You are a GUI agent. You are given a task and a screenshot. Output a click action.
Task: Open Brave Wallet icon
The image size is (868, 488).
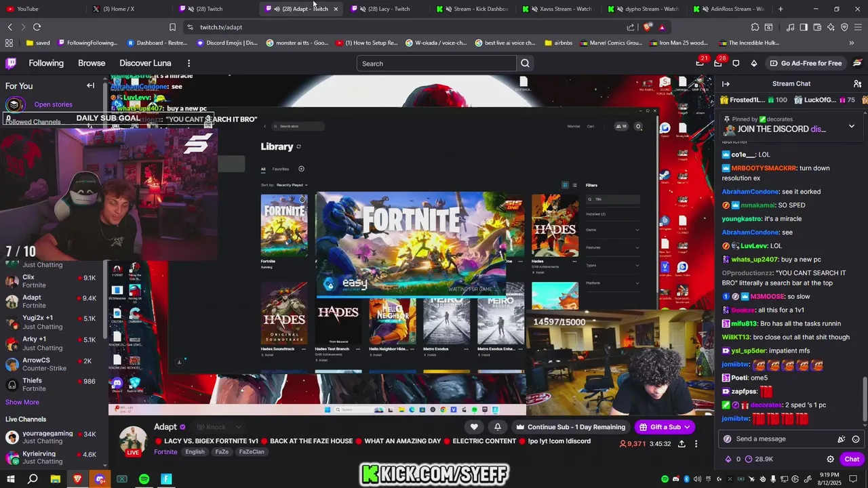pyautogui.click(x=817, y=27)
